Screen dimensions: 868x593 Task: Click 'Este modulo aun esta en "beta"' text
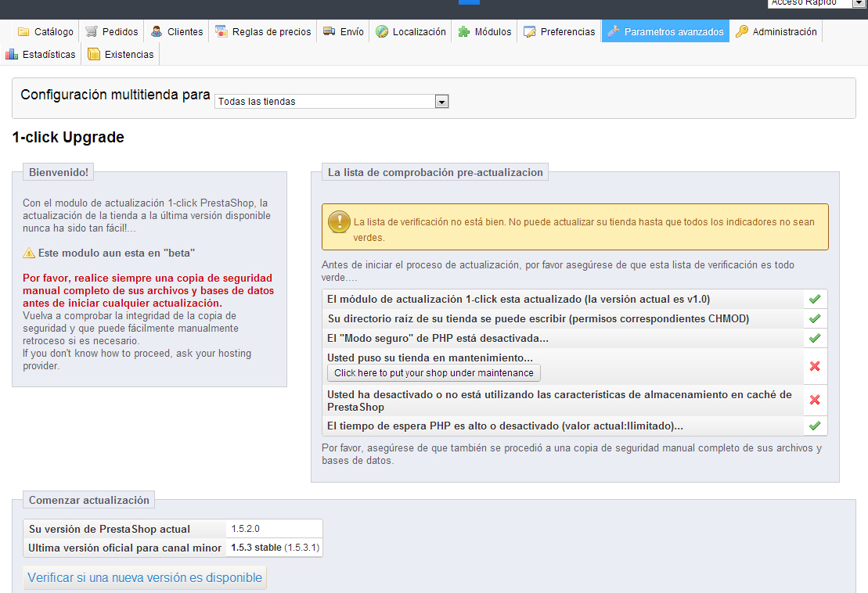[x=117, y=253]
